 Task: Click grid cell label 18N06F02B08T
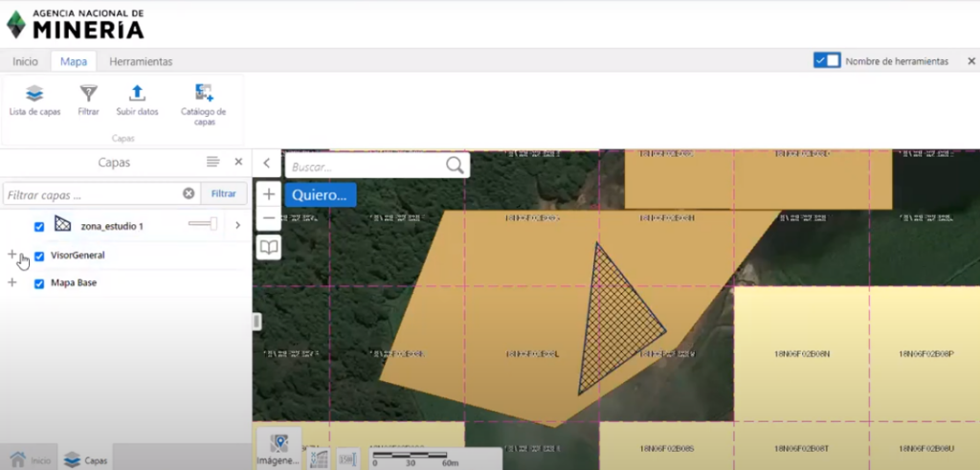[802, 449]
